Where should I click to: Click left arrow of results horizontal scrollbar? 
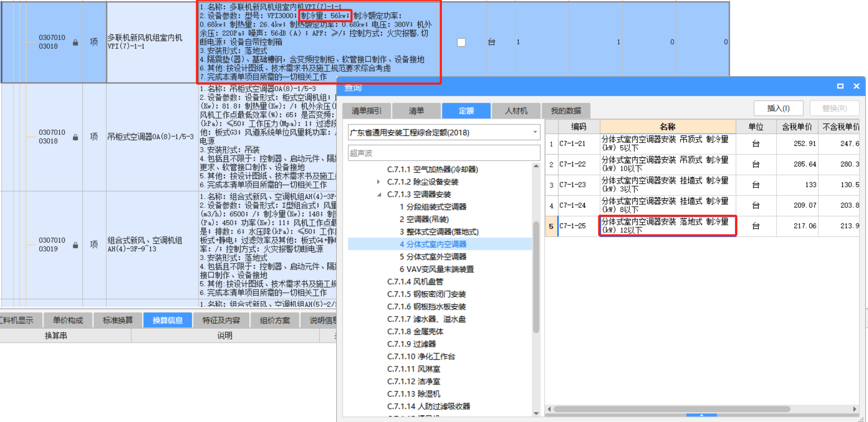click(x=549, y=409)
